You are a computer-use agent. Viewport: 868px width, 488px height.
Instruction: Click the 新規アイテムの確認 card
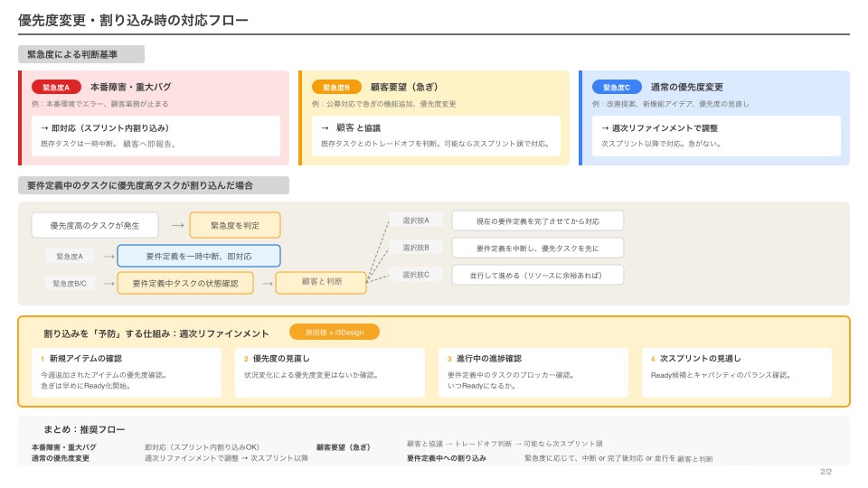[127, 372]
